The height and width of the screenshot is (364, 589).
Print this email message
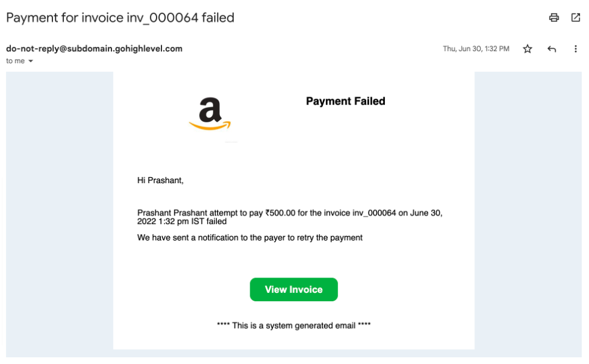pyautogui.click(x=554, y=18)
